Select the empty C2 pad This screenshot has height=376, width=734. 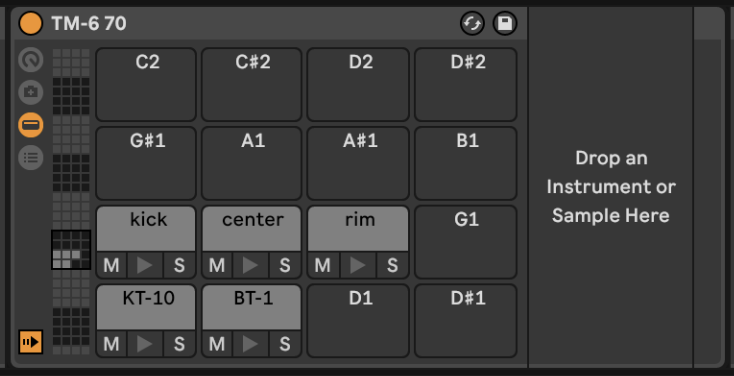point(146,84)
